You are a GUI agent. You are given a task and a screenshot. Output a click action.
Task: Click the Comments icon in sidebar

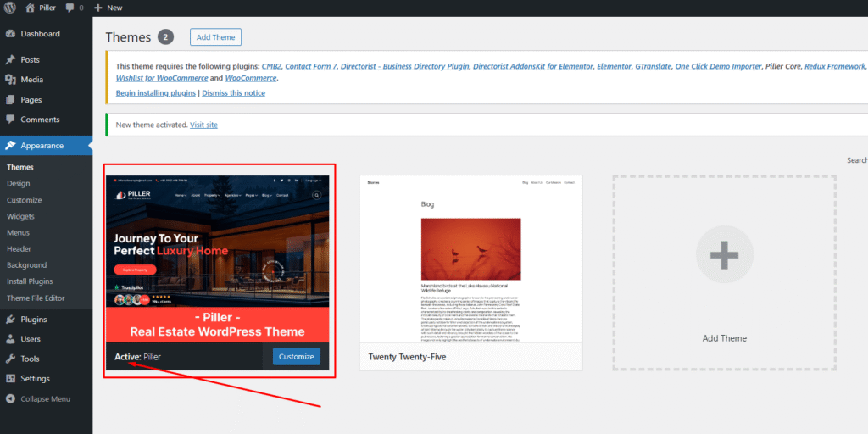pos(10,120)
